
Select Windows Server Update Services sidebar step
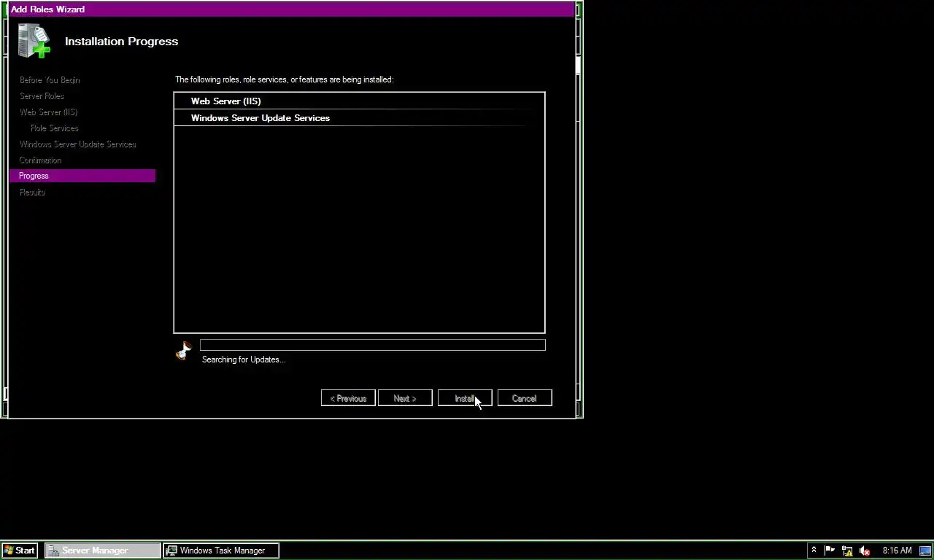77,144
